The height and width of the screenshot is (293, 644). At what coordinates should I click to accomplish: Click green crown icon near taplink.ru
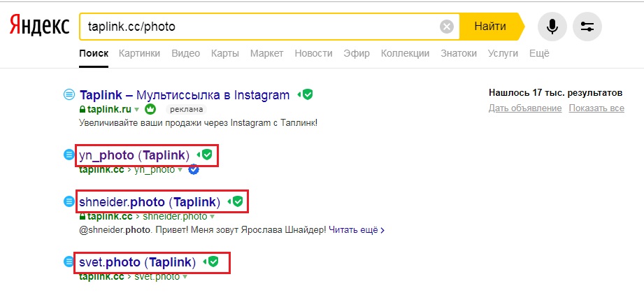[151, 109]
